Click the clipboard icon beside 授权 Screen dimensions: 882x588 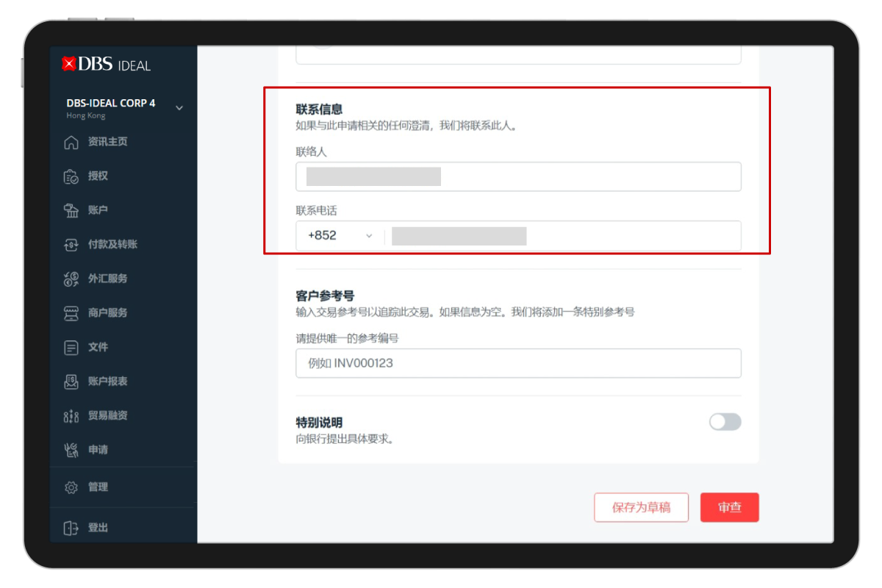[x=71, y=176]
